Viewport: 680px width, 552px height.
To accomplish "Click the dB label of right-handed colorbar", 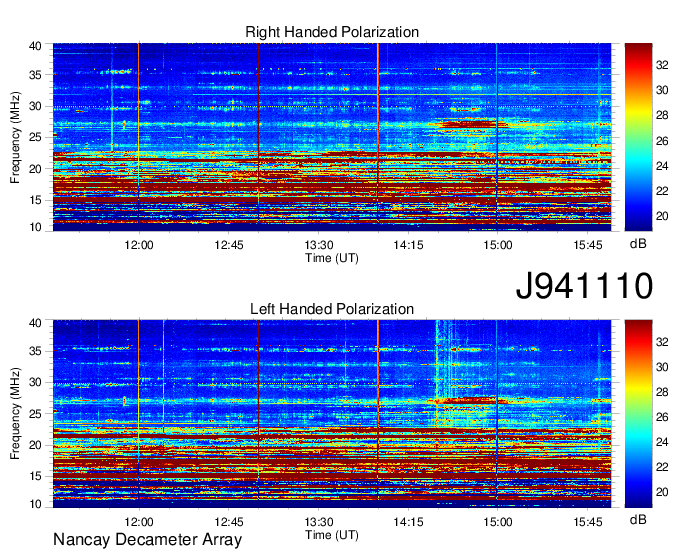I will [x=638, y=244].
